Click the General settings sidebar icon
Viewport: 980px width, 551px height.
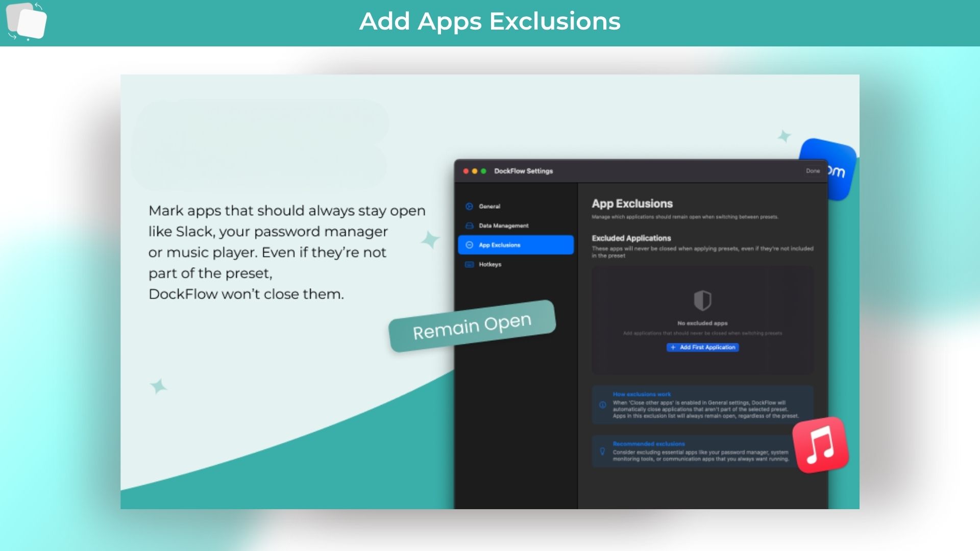(469, 207)
